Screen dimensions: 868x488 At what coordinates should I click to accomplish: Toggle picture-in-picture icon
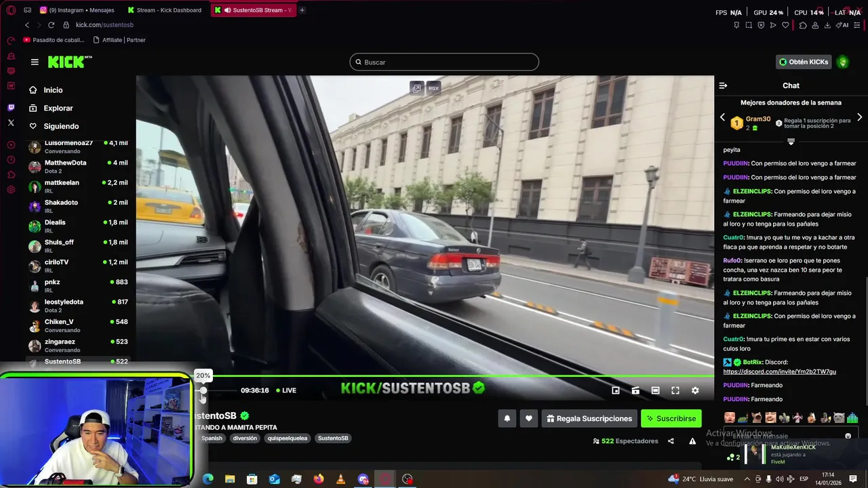[635, 390]
